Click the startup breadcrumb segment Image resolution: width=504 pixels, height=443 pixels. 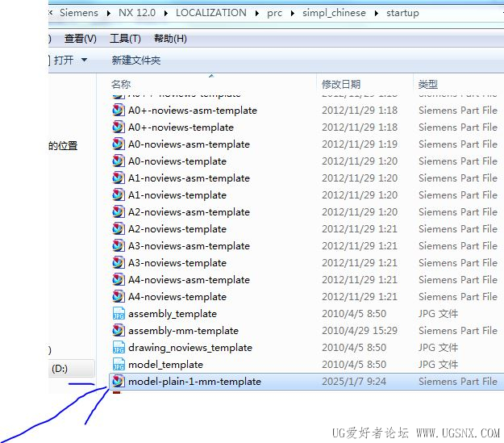point(402,13)
